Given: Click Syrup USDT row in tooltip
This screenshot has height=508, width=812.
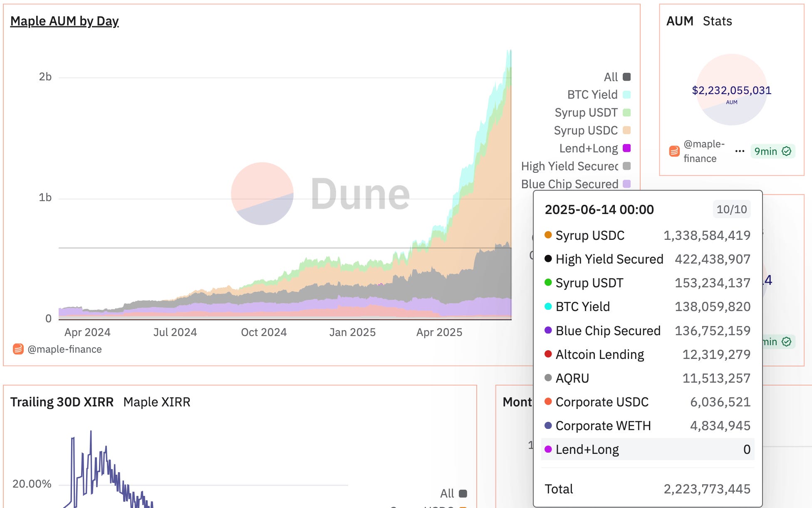Looking at the screenshot, I should pyautogui.click(x=647, y=283).
